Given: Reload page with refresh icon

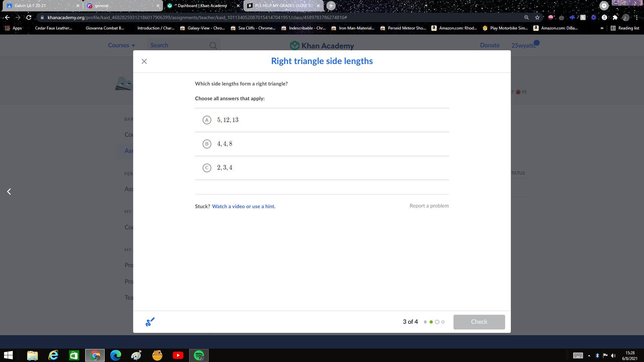Looking at the screenshot, I should click(29, 17).
